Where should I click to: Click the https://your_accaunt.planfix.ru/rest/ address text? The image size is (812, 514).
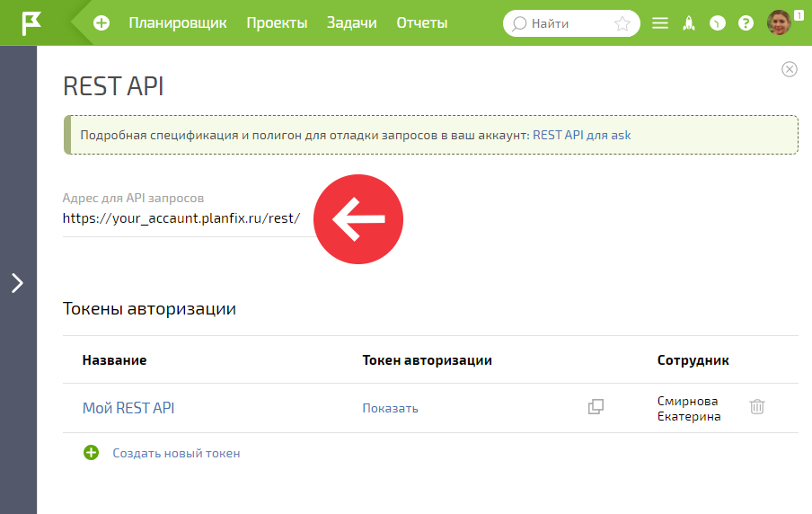[x=181, y=218]
